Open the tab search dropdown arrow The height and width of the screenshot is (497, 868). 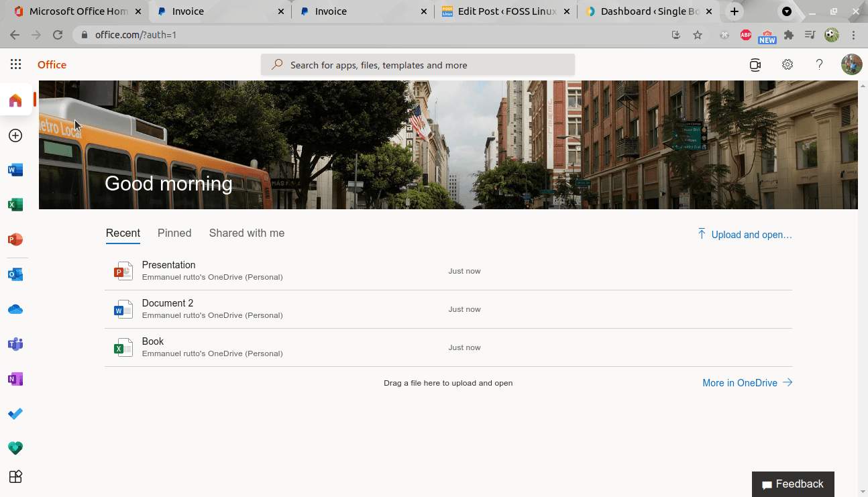787,11
